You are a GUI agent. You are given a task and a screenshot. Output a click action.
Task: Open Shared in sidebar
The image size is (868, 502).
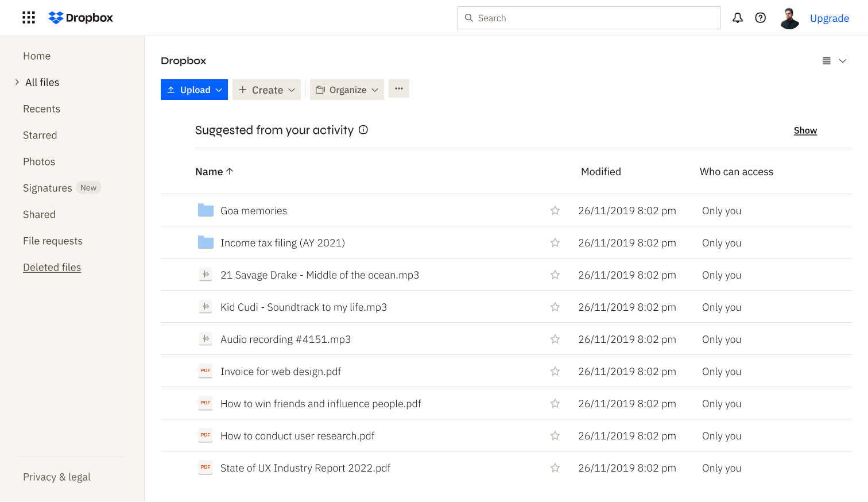click(39, 214)
